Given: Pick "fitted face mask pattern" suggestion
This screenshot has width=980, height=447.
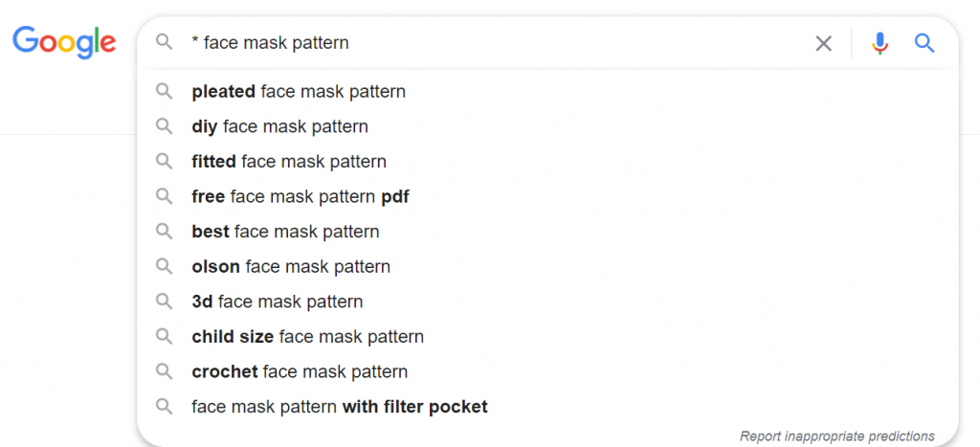Looking at the screenshot, I should tap(289, 162).
